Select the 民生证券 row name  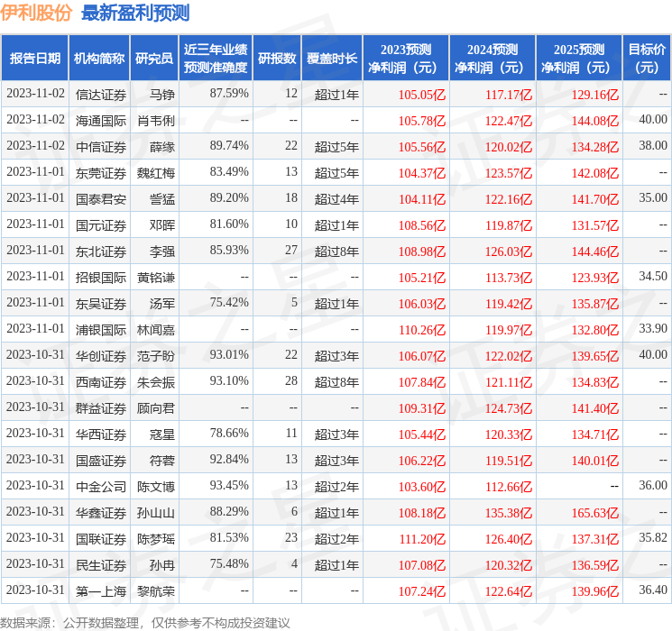coord(101,564)
